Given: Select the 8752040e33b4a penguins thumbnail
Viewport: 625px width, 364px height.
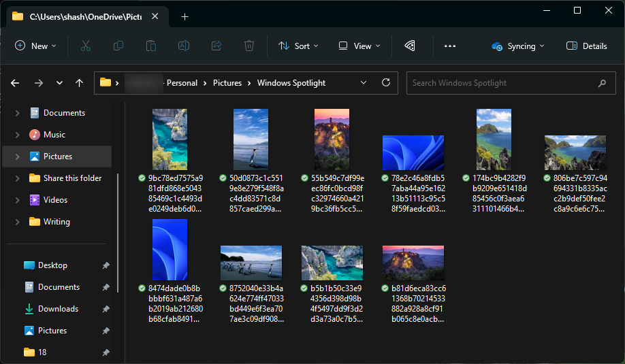Looking at the screenshot, I should tap(251, 263).
